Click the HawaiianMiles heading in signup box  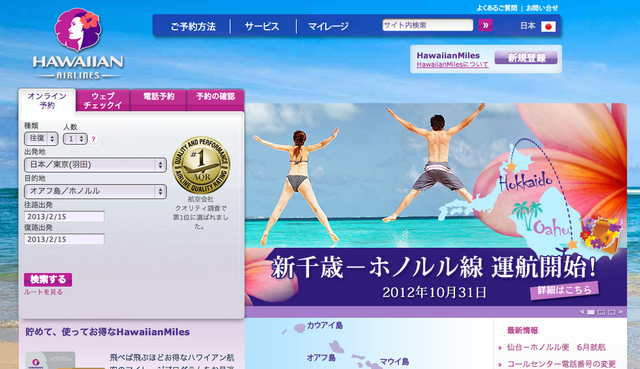[448, 56]
